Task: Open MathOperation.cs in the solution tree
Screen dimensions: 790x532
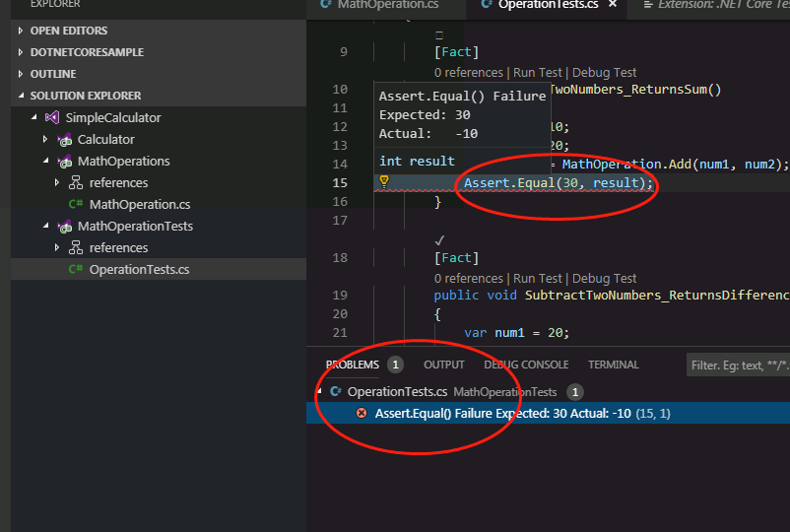Action: coord(140,204)
